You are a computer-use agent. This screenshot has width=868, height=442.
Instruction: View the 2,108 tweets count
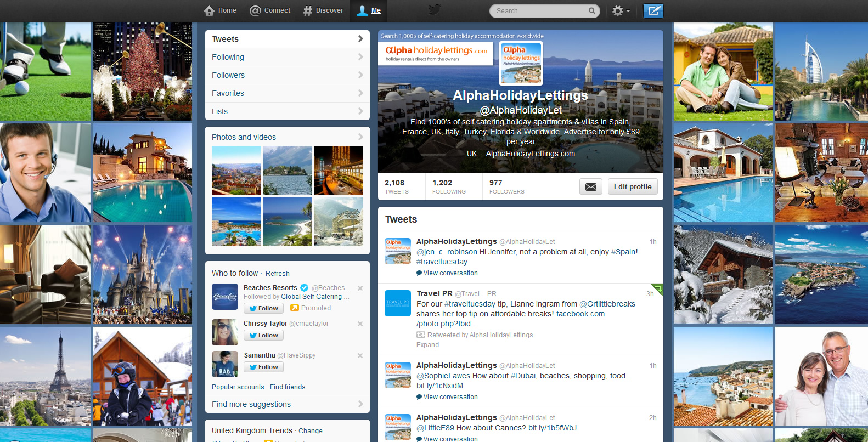click(397, 186)
